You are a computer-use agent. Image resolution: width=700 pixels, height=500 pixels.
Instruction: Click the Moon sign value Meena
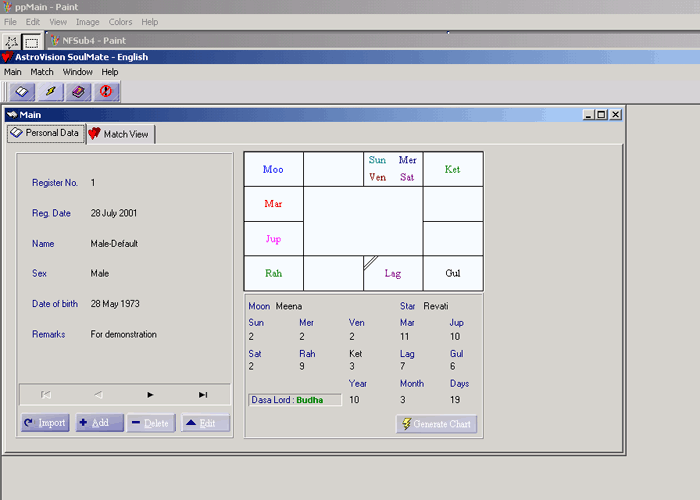[289, 306]
